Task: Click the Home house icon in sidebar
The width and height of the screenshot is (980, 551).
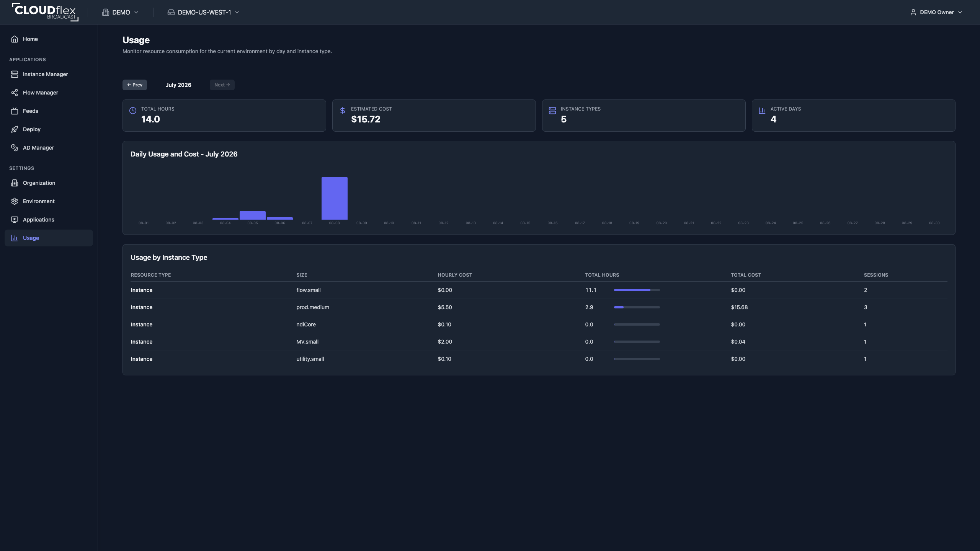Action: 15,39
